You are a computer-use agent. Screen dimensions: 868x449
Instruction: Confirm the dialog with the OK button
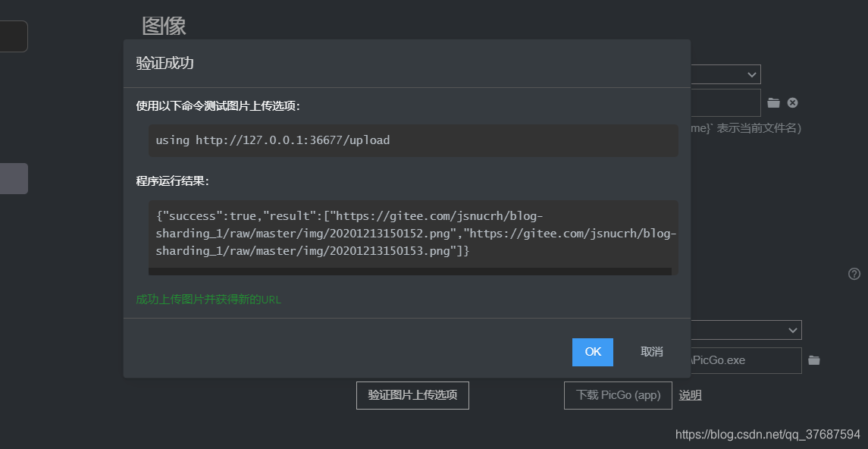coord(592,352)
